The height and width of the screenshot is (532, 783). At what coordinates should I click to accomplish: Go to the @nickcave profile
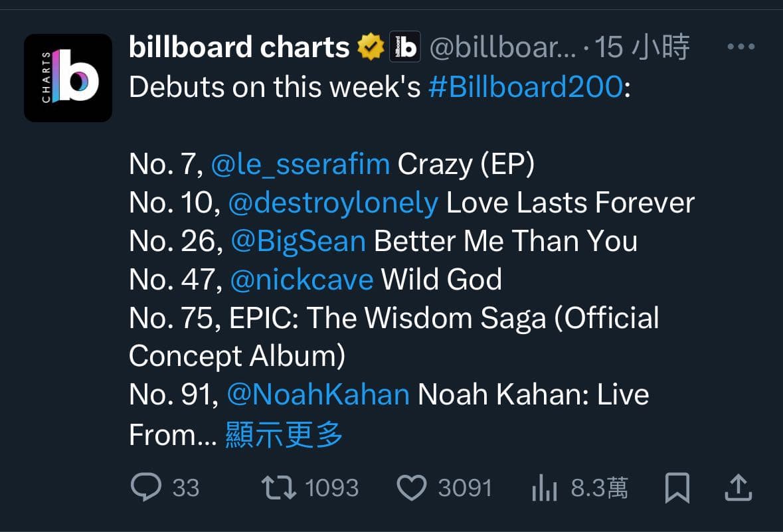(302, 279)
